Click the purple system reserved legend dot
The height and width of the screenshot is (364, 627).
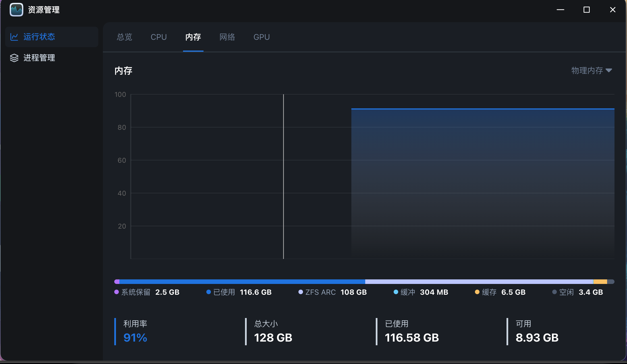coord(117,292)
